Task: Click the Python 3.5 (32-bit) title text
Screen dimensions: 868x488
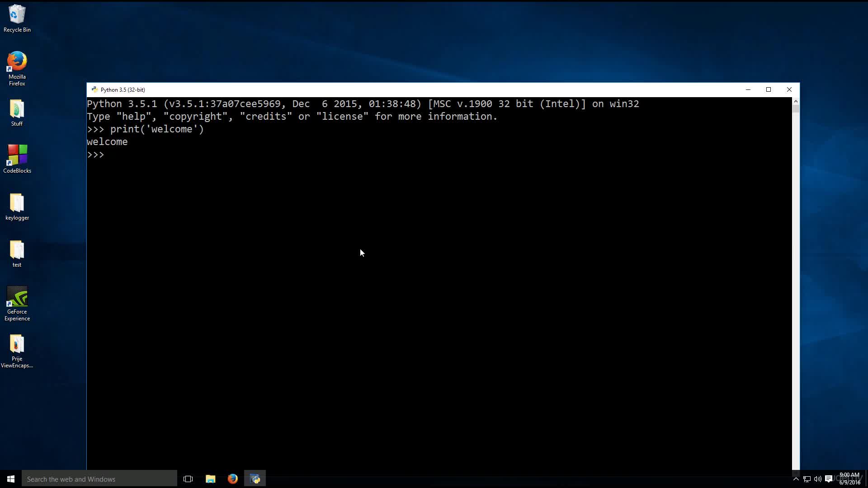Action: (x=123, y=90)
